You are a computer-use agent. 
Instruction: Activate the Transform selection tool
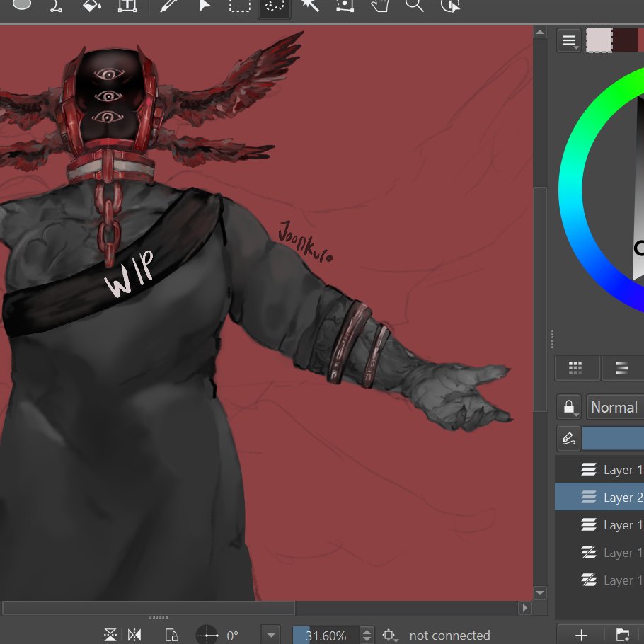coord(345,6)
